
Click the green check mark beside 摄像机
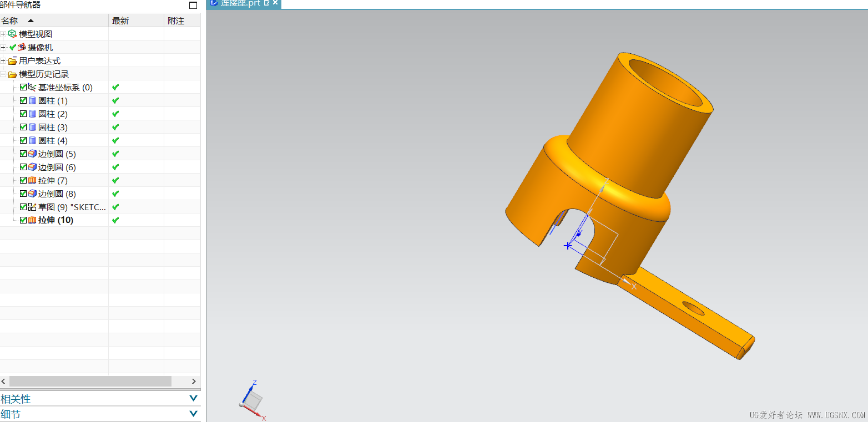[x=13, y=47]
